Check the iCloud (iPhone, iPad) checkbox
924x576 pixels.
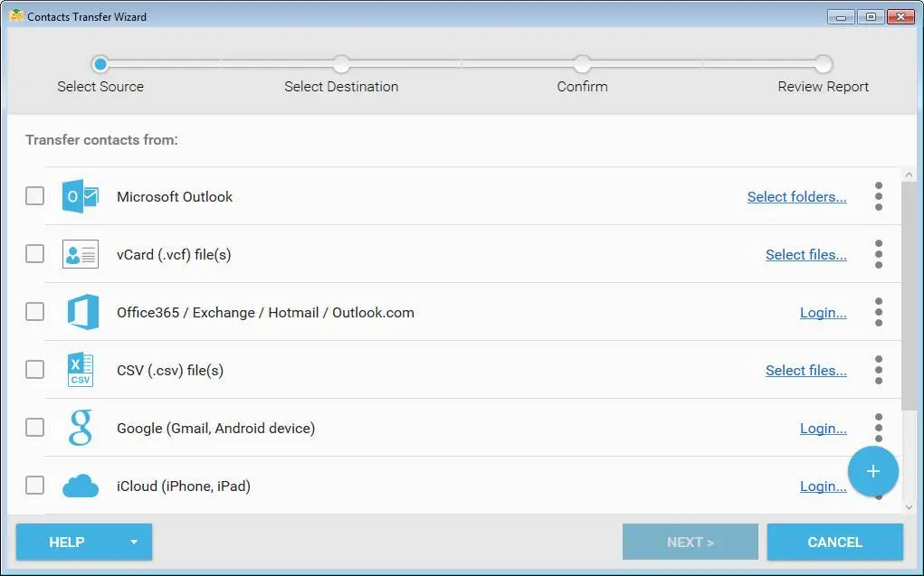click(34, 486)
